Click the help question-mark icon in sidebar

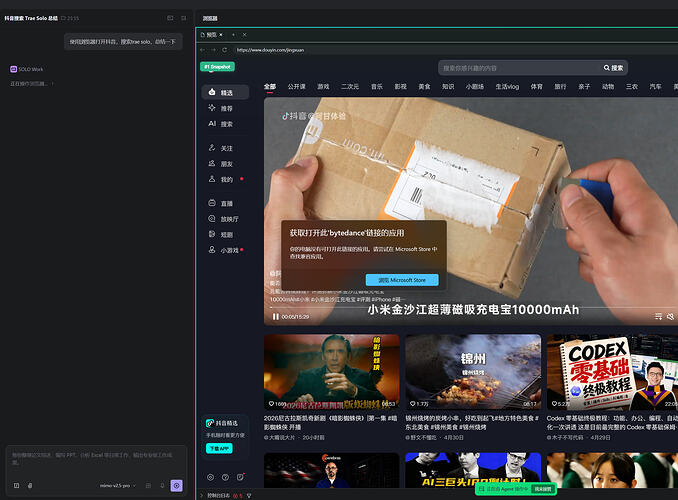pyautogui.click(x=225, y=478)
